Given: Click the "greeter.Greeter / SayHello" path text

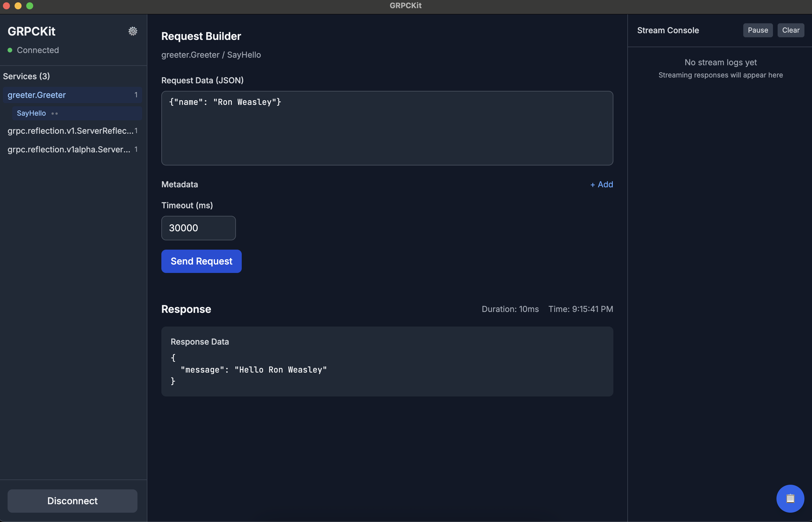Looking at the screenshot, I should pos(211,55).
